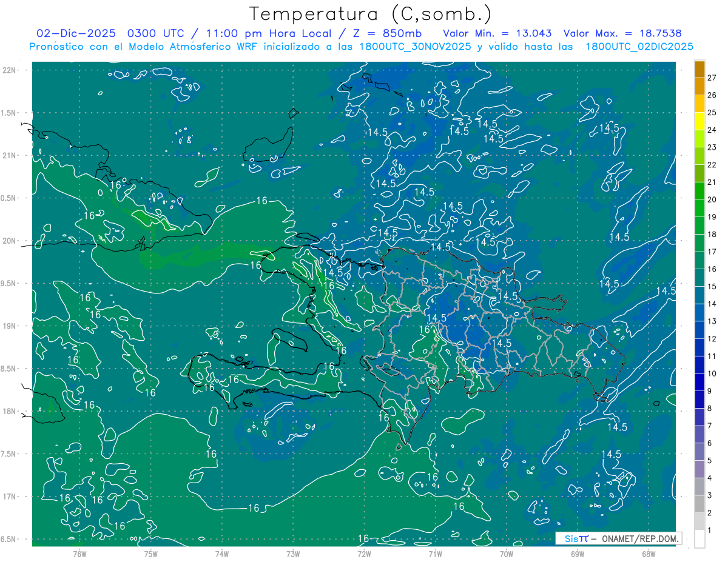Click the '21' color scale label

point(712,182)
